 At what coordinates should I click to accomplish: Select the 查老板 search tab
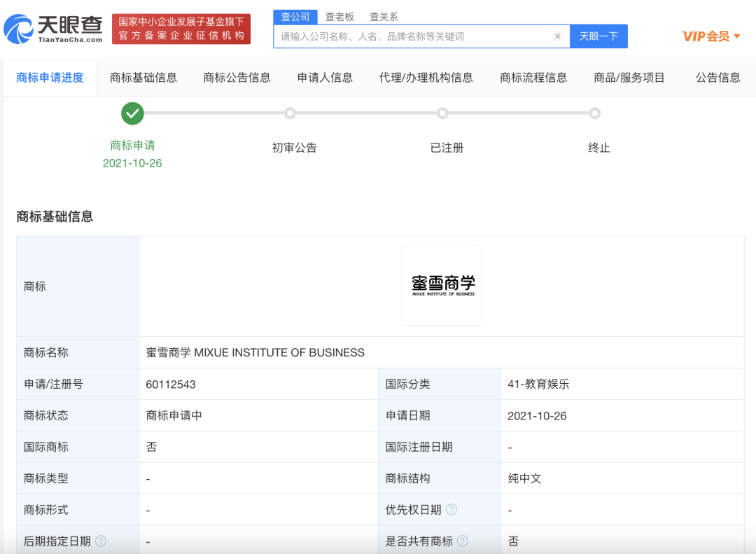point(339,17)
